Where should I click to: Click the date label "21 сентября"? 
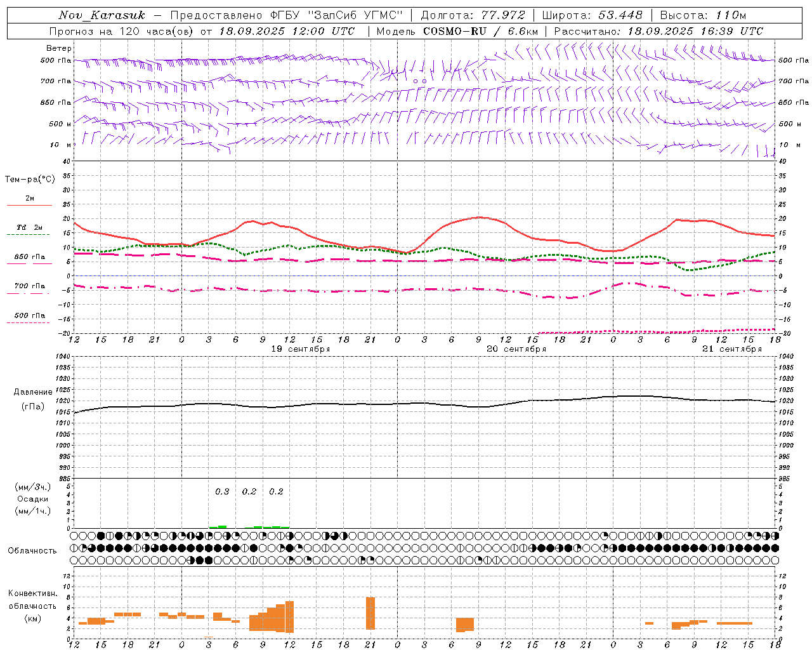tap(732, 349)
